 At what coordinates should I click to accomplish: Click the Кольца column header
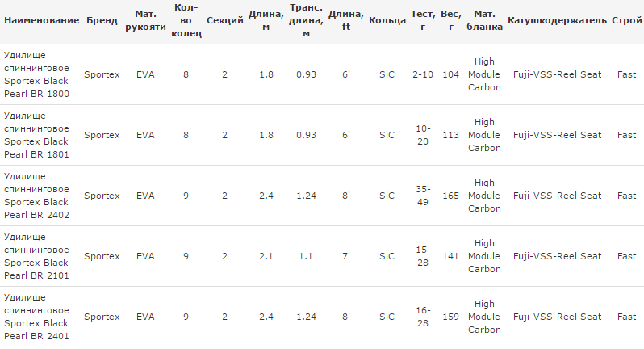tap(387, 20)
